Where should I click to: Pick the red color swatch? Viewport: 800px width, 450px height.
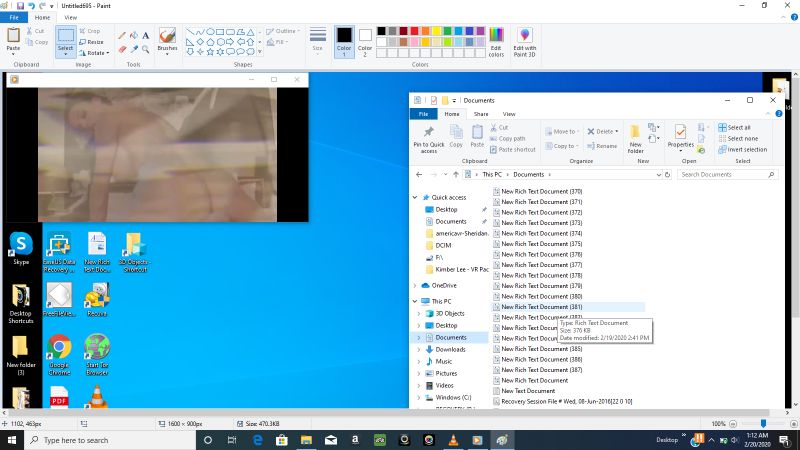pos(414,31)
